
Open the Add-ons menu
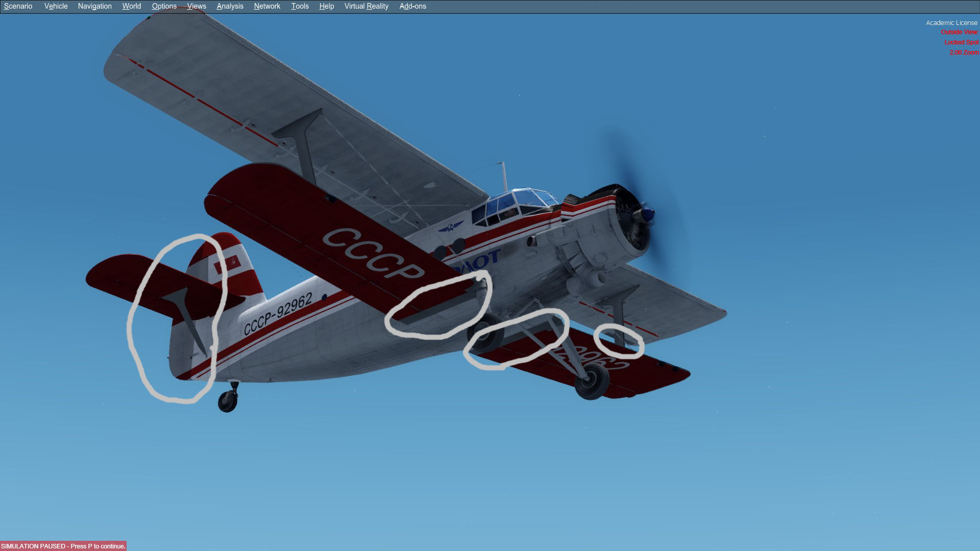click(412, 6)
